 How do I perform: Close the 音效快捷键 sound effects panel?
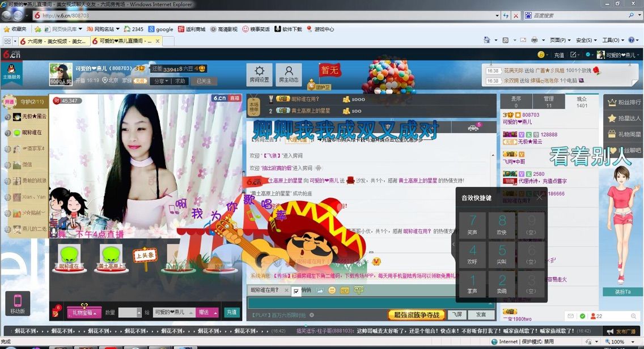pos(539,198)
